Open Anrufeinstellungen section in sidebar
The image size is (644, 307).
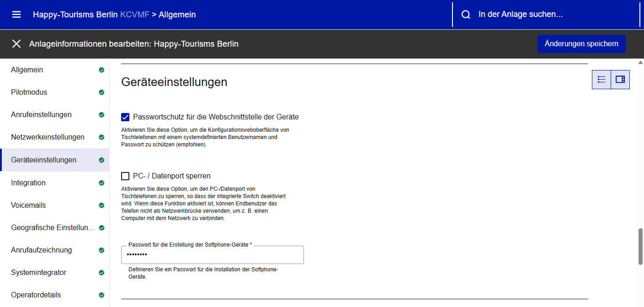41,115
